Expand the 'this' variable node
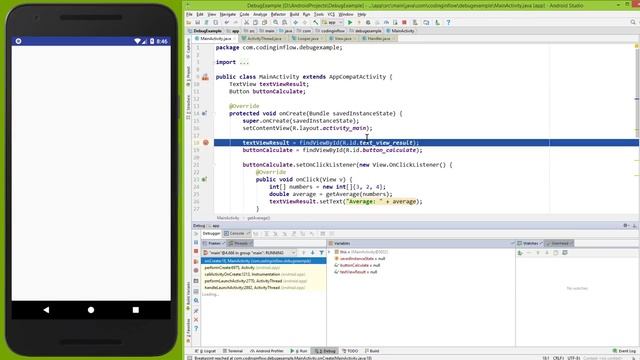 (329, 252)
